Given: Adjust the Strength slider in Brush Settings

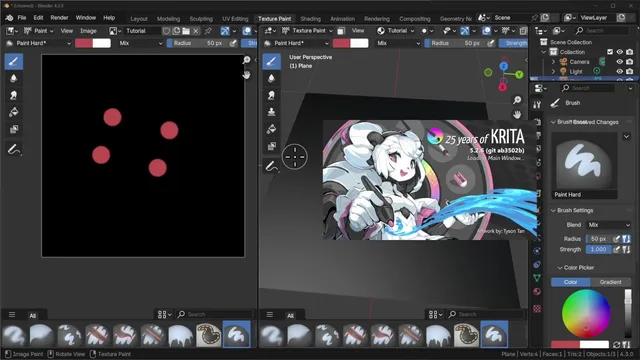Looking at the screenshot, I should tap(598, 249).
